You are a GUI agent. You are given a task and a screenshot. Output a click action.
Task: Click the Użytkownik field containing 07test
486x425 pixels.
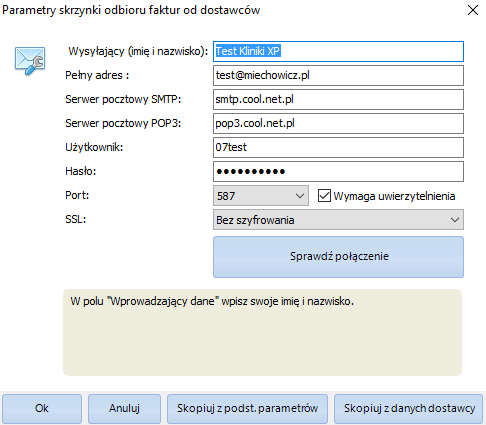tap(338, 147)
